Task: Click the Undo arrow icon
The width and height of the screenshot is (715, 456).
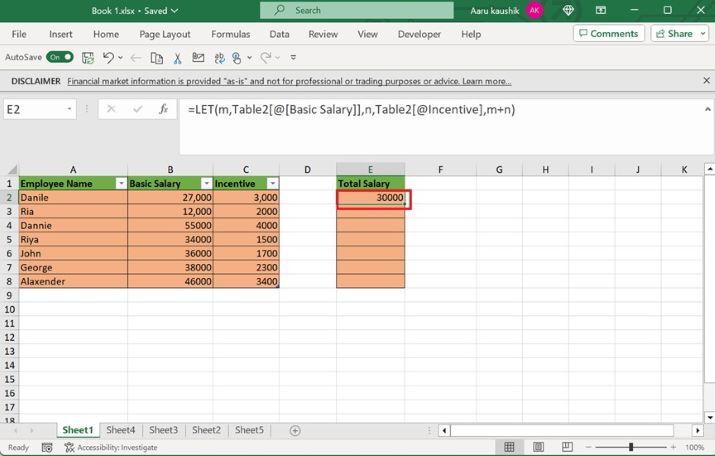Action: tap(108, 58)
